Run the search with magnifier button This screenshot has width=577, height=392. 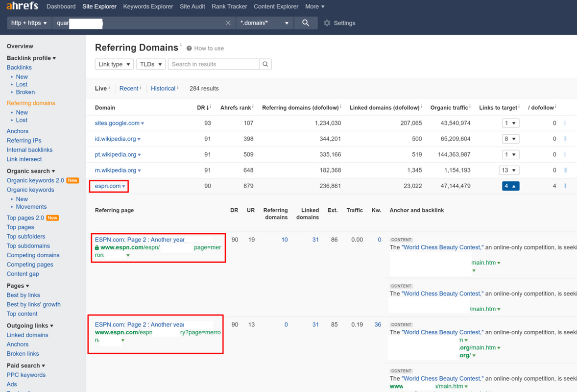[306, 23]
